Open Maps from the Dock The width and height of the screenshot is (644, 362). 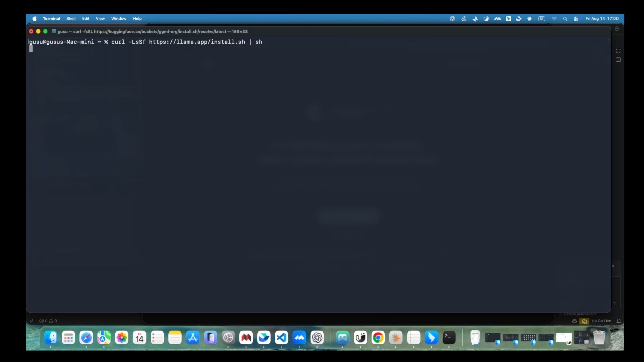point(104,338)
